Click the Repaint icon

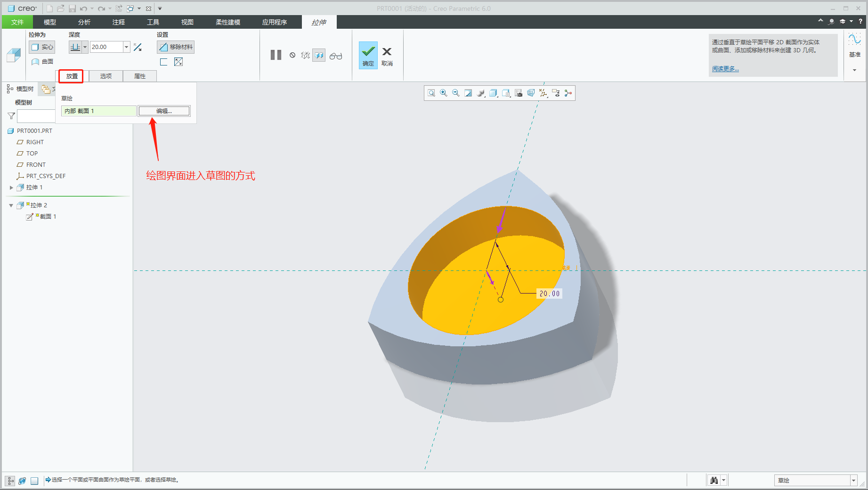(468, 93)
